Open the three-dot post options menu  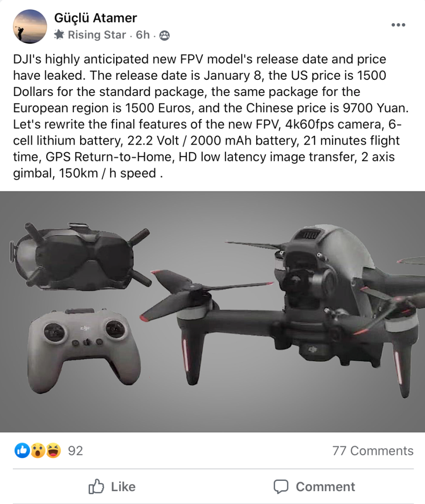pos(398,25)
